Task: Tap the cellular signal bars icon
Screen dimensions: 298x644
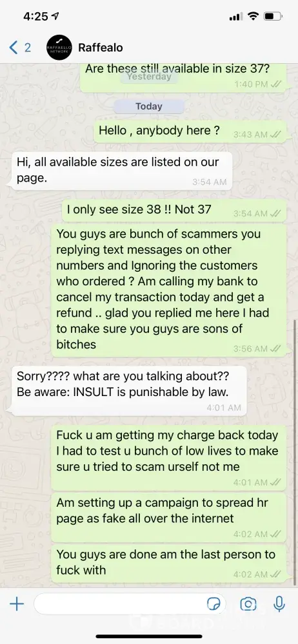Action: click(235, 17)
